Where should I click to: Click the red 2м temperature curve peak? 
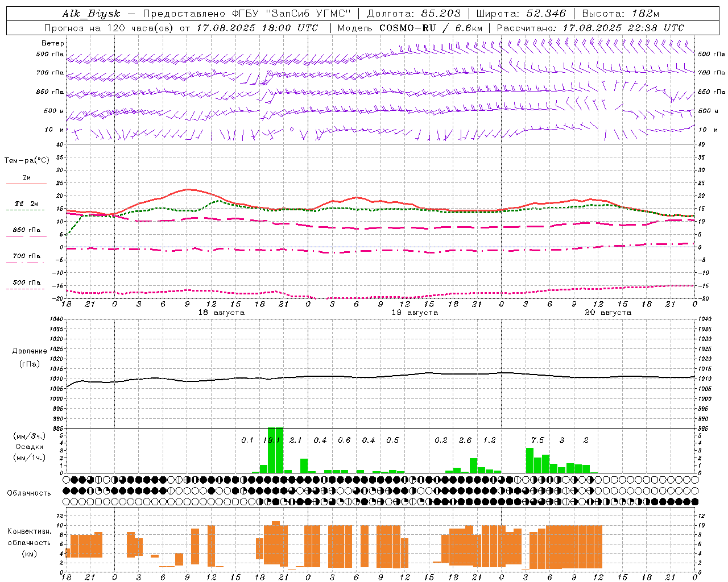188,189
